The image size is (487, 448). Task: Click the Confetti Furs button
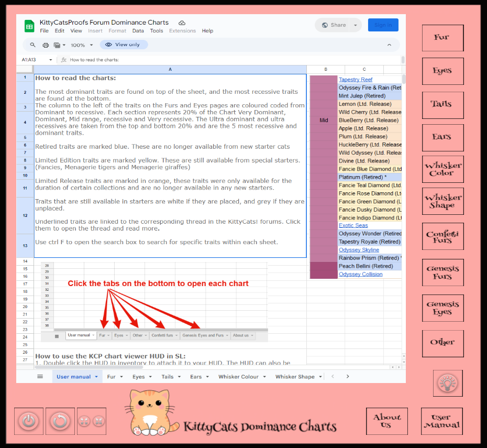442,236
